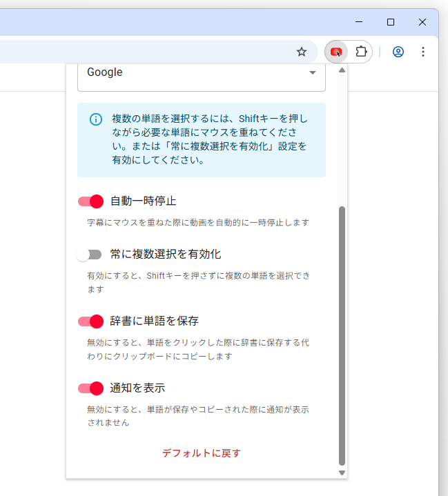Viewport: 448px width, 496px height.
Task: Close the Chrome window
Action: [x=422, y=22]
